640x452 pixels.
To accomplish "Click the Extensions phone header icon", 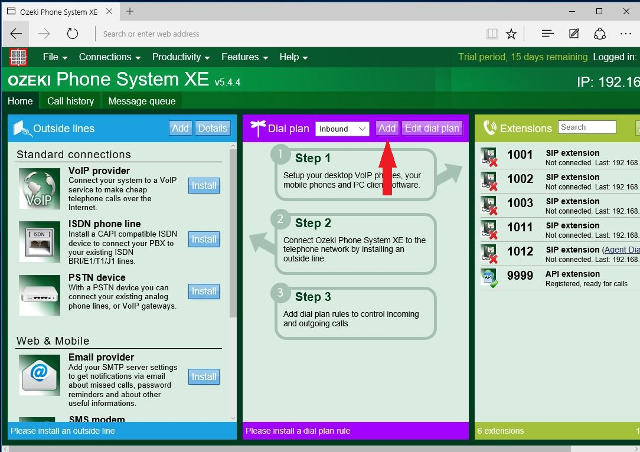I will [490, 128].
